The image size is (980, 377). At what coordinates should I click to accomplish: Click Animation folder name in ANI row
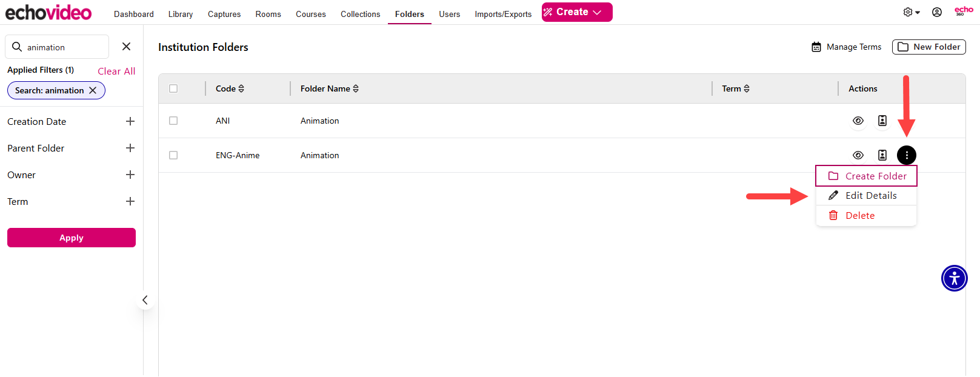pyautogui.click(x=320, y=121)
